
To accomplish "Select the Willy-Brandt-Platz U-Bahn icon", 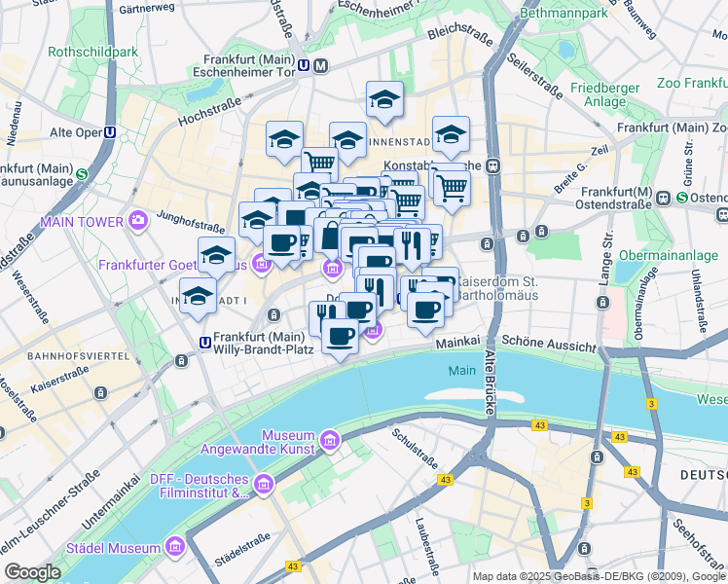I will coord(204,343).
